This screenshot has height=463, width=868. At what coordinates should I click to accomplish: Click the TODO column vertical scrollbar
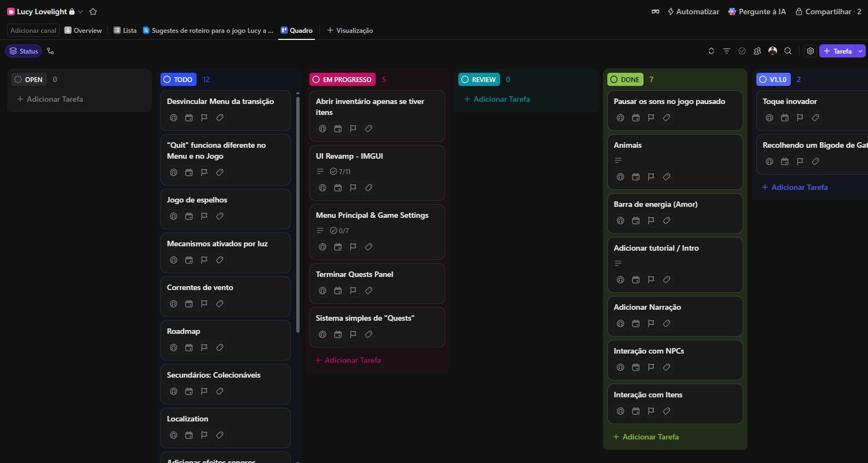298,213
